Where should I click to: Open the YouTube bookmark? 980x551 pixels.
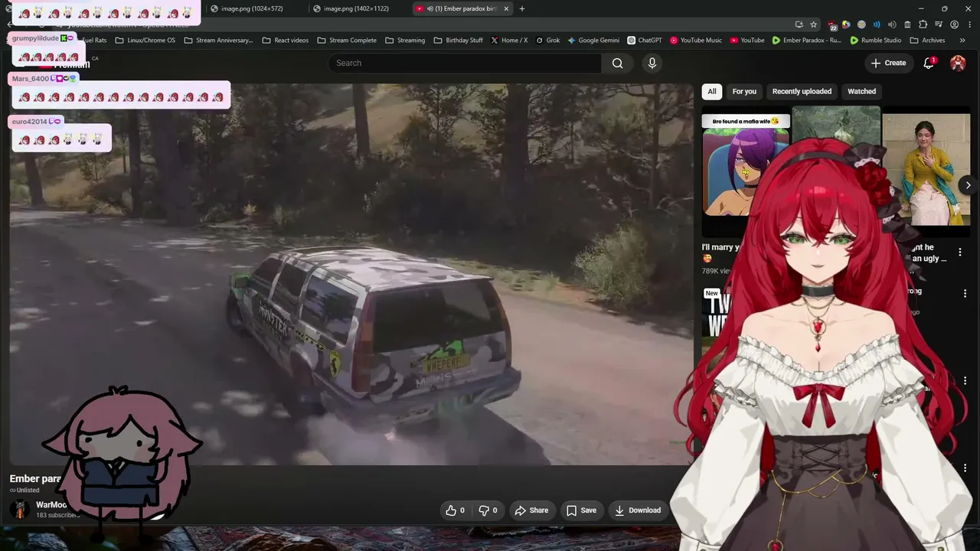point(747,40)
